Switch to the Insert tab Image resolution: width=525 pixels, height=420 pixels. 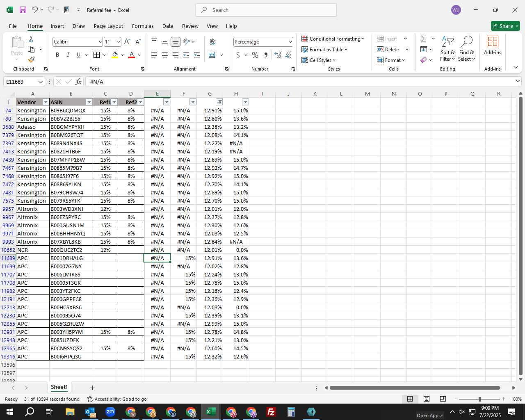coord(57,26)
